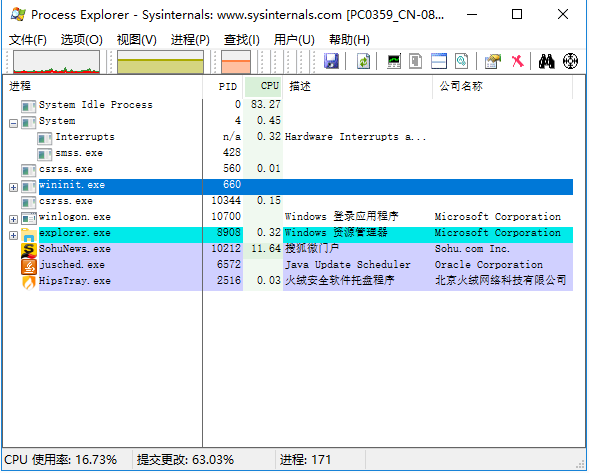Expand the winlogon.exe tree node
This screenshot has height=473, width=589.
13,219
